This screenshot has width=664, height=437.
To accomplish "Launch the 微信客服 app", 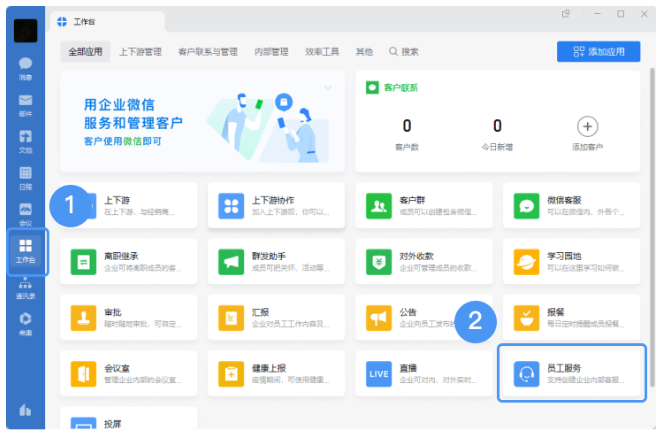I will pos(526,206).
